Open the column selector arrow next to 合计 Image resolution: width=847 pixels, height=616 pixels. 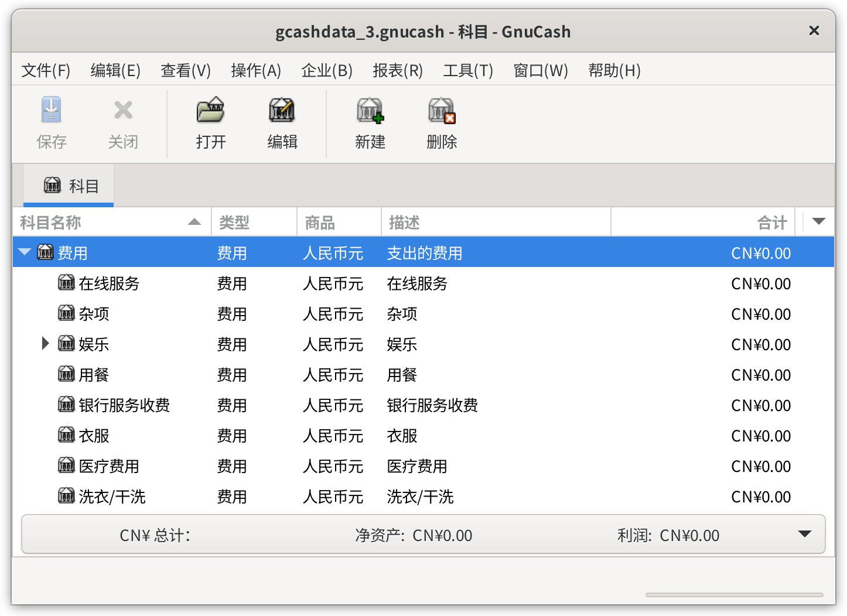coord(819,221)
